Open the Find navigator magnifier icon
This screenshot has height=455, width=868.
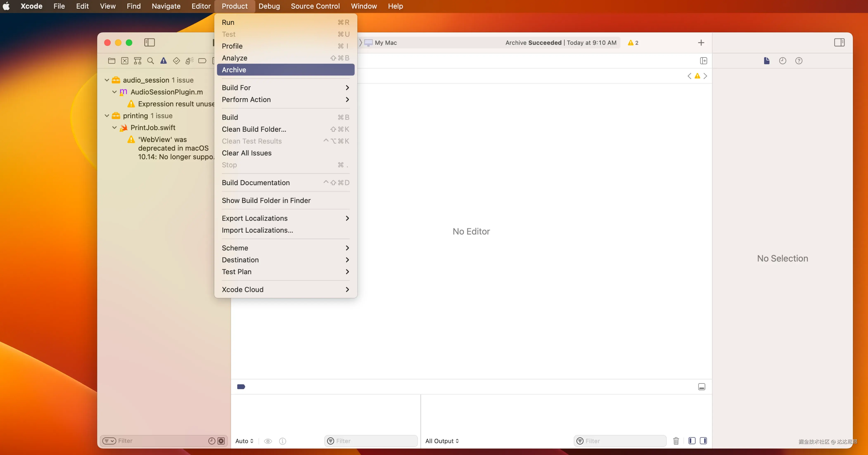pyautogui.click(x=151, y=61)
